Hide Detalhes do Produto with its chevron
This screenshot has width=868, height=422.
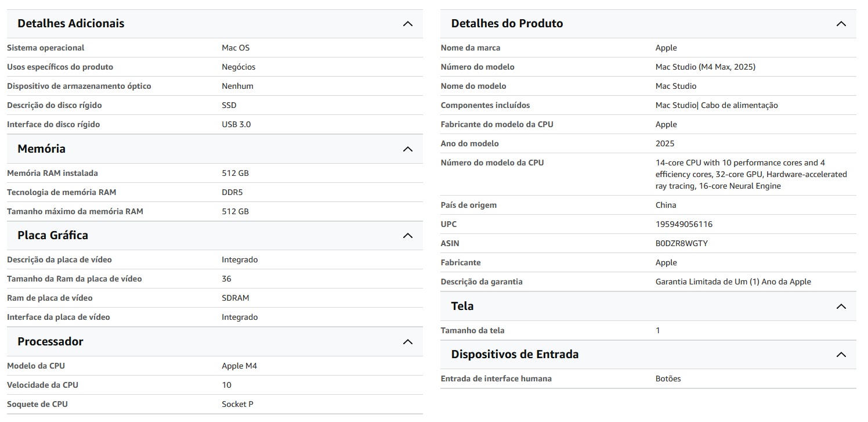tap(841, 24)
